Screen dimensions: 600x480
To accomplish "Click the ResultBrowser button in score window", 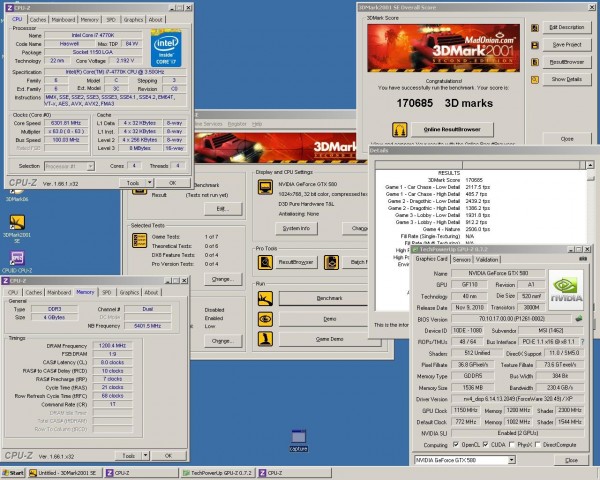I will point(567,62).
